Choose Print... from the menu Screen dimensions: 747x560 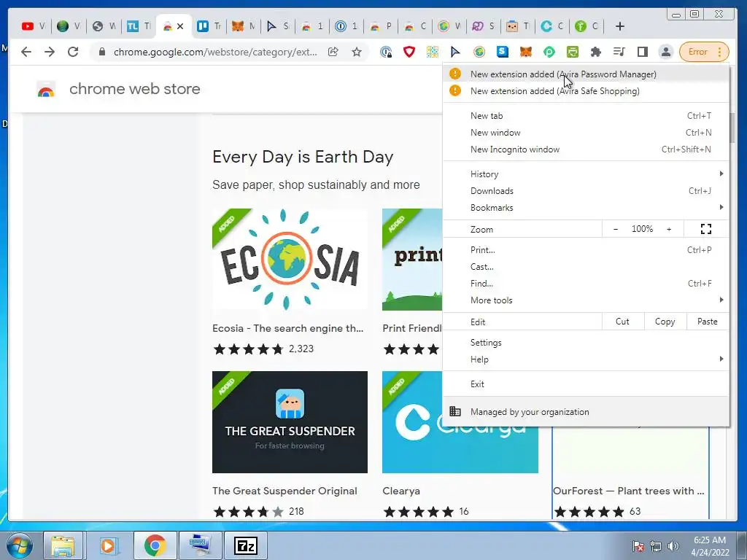coord(586,250)
